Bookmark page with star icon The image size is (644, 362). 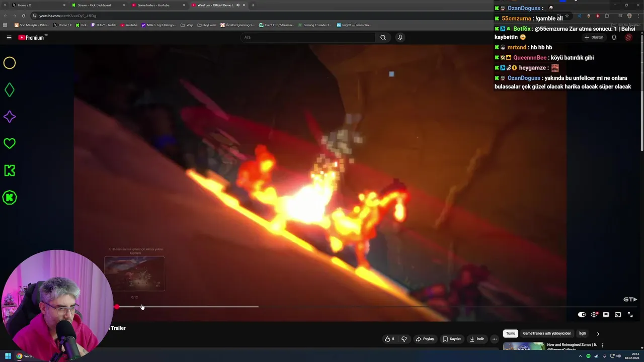[x=567, y=16]
